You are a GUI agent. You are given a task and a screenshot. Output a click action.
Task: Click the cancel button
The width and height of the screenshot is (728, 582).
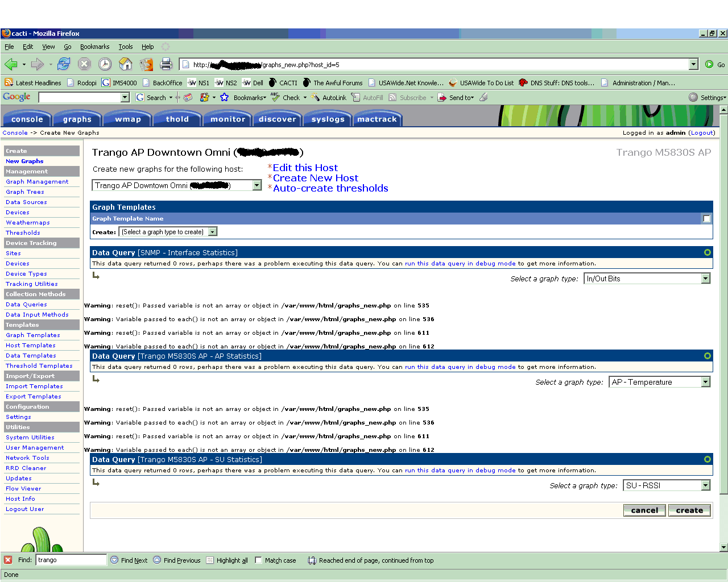tap(644, 510)
